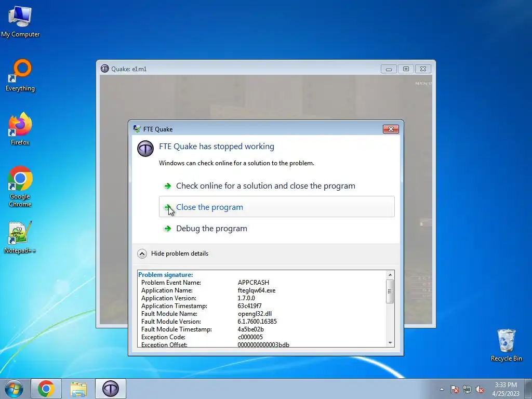Click the fault module timestamp 4a5be02b

click(251, 329)
